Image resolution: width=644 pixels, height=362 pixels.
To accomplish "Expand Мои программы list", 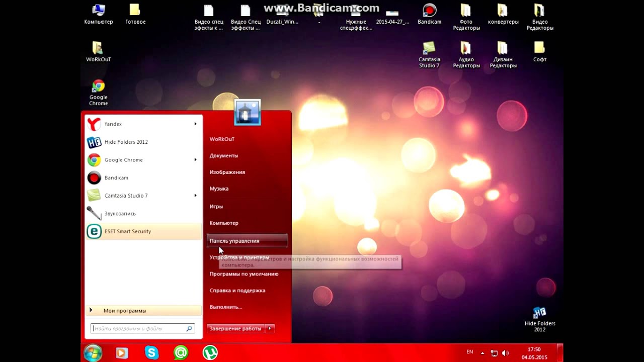I will (143, 310).
